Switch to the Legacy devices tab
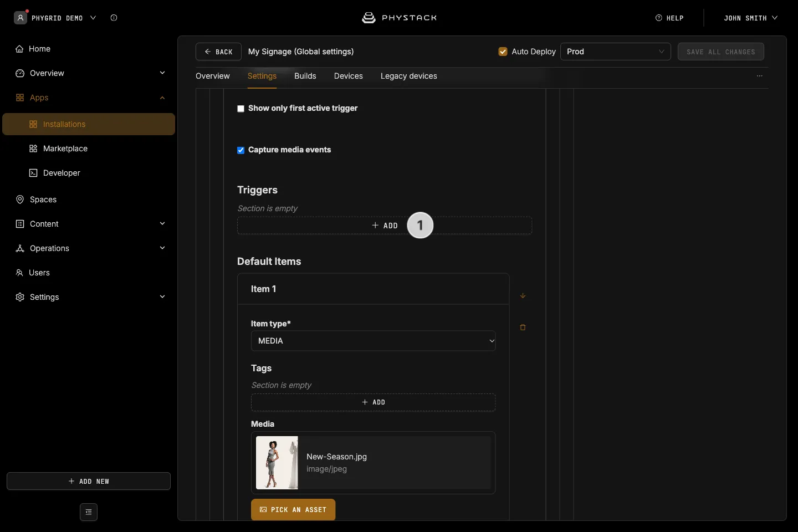This screenshot has height=532, width=798. coord(409,76)
